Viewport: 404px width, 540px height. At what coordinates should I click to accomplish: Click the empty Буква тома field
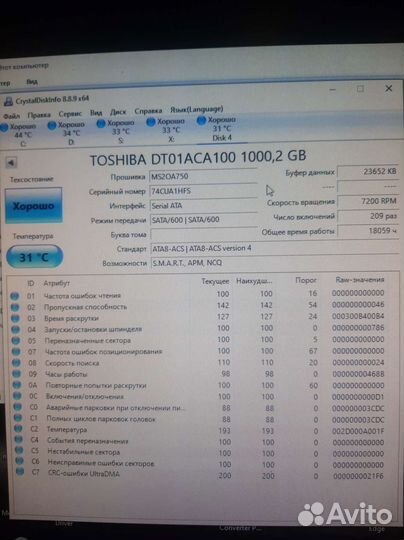204,234
